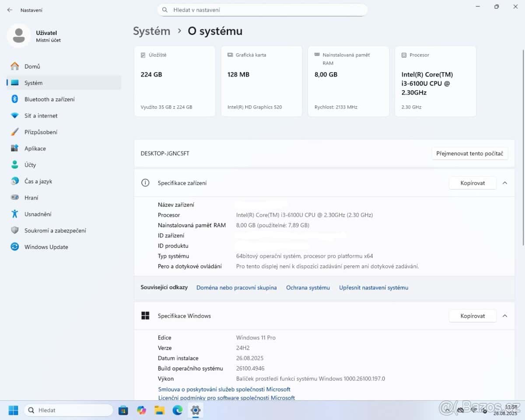Open Usnadnění accessibility settings
Screen dimensions: 525x420
(38, 214)
